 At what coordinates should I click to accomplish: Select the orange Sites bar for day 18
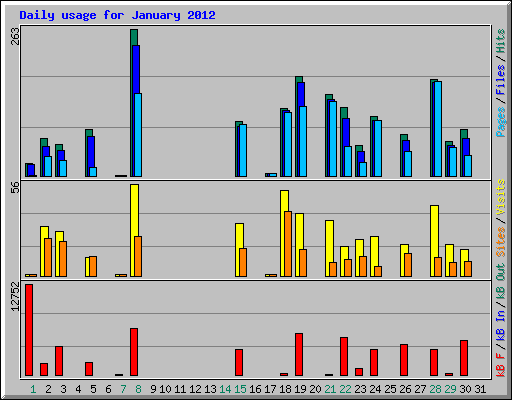point(288,244)
